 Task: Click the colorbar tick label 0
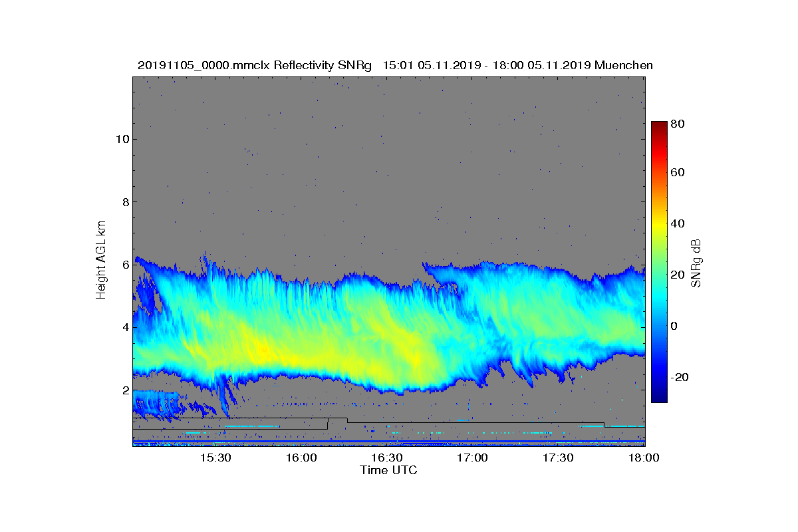click(x=674, y=326)
